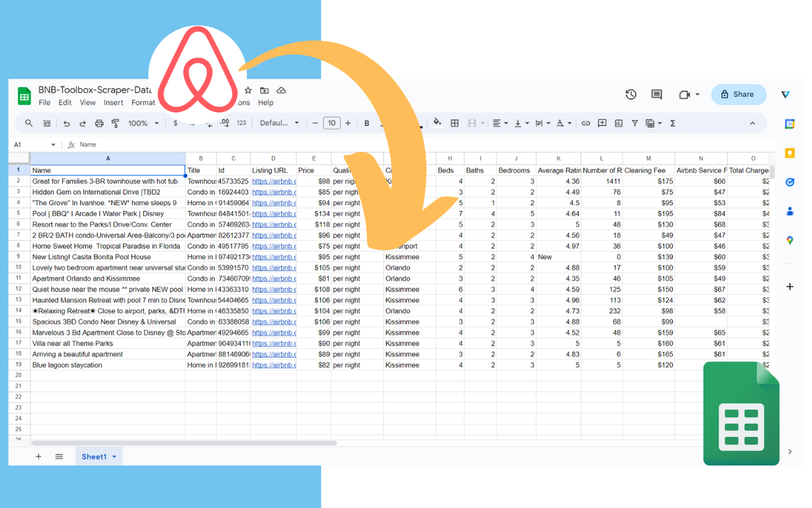The width and height of the screenshot is (812, 508).
Task: Open Google Calendar in side panel
Action: point(790,124)
